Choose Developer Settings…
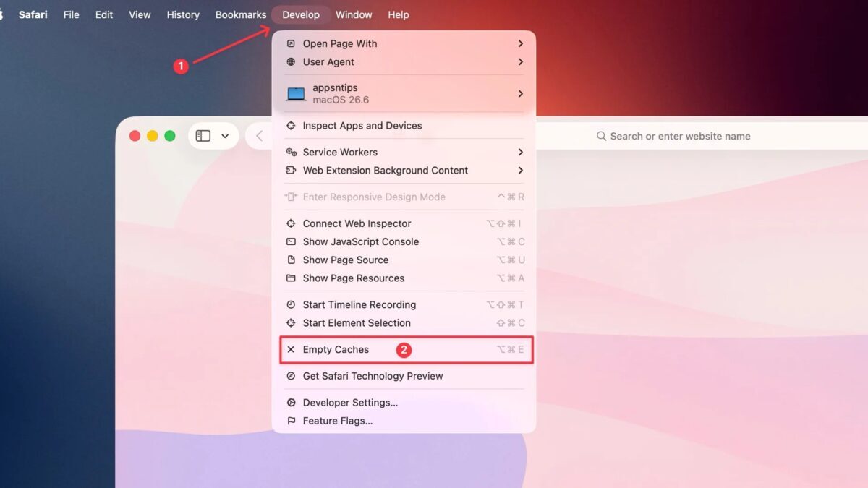The width and height of the screenshot is (868, 488). pyautogui.click(x=404, y=403)
